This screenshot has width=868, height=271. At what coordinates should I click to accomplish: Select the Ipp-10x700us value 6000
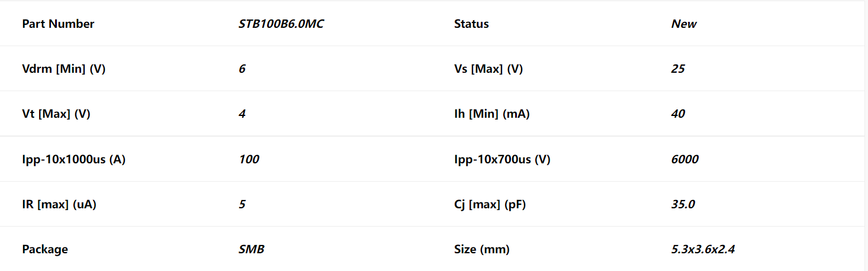pyautogui.click(x=684, y=159)
